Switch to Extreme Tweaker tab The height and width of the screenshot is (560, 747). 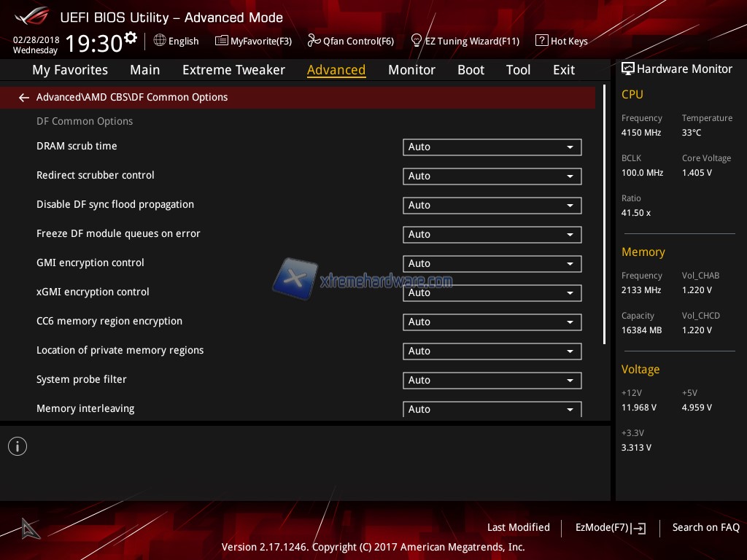point(233,70)
